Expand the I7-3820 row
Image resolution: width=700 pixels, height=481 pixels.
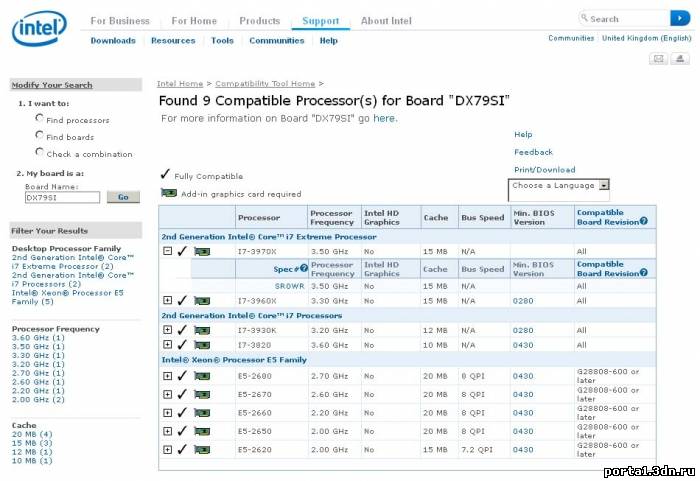pyautogui.click(x=167, y=344)
